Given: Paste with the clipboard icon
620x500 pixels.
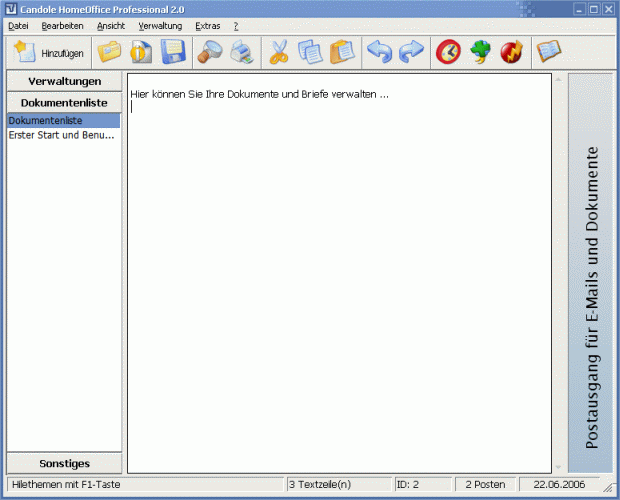Looking at the screenshot, I should (342, 52).
